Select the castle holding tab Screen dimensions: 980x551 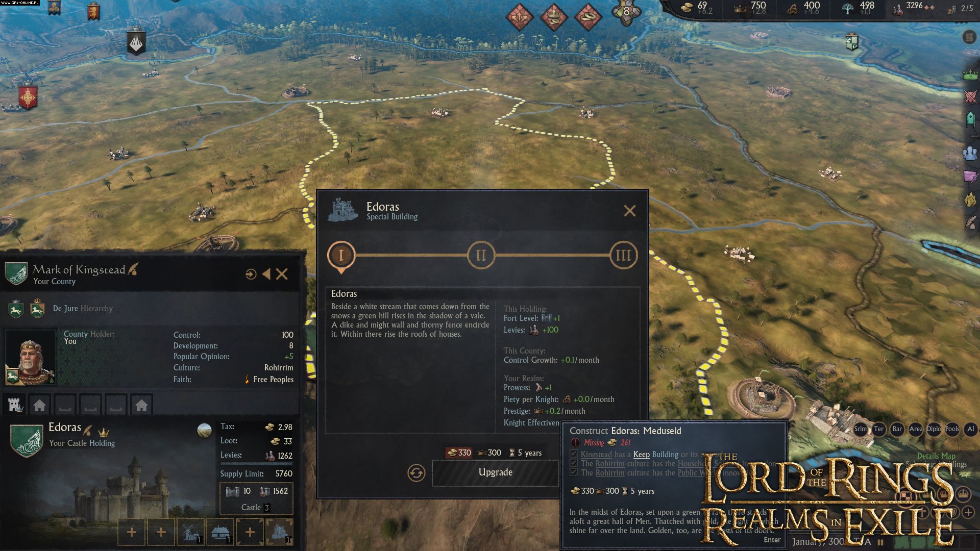[15, 405]
